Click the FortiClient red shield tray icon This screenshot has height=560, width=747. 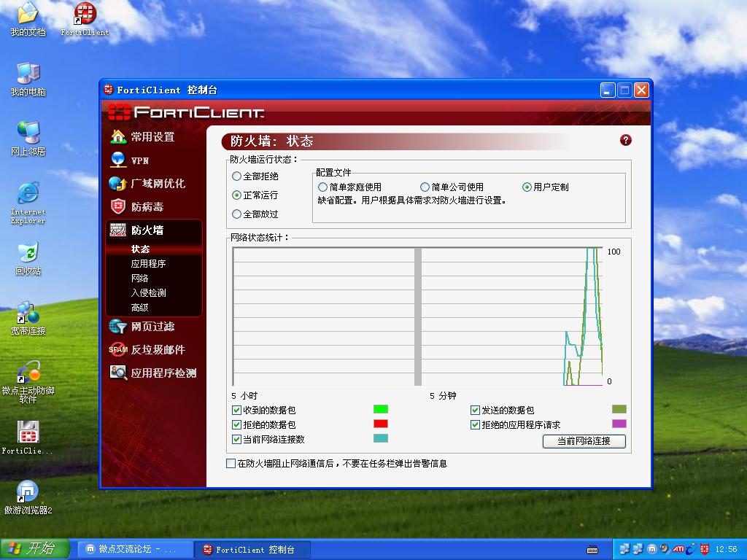click(704, 549)
